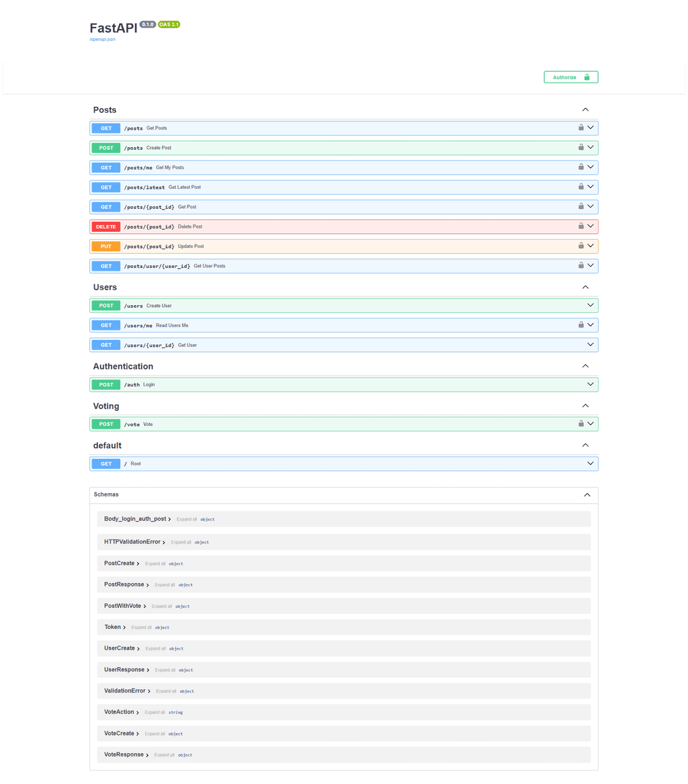Expand the POST /auth Login endpoint
Screen dimensions: 688x784
pyautogui.click(x=591, y=384)
